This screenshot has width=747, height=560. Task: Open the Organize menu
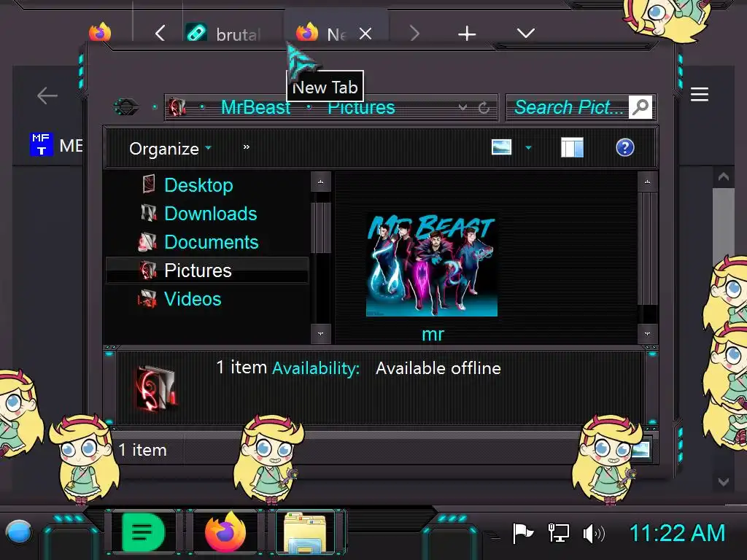click(169, 149)
